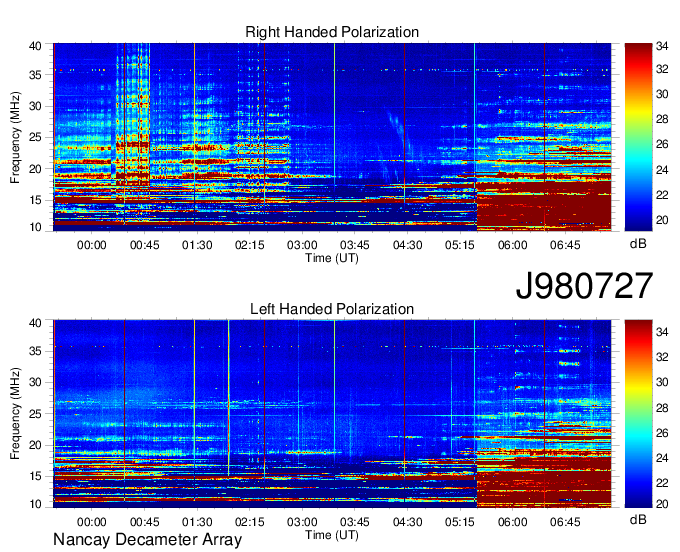Click the 03:00 time tick of Right Handed plot
The image size is (680, 552).
[x=302, y=245]
